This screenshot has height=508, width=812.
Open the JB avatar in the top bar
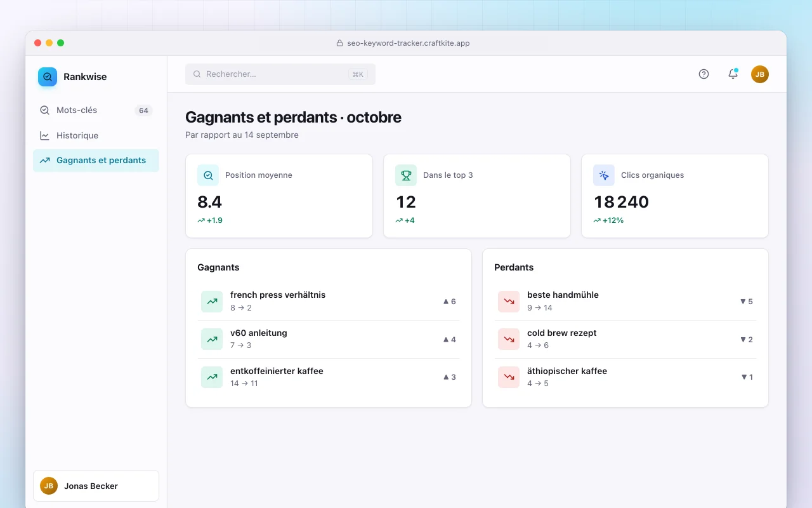pos(760,74)
